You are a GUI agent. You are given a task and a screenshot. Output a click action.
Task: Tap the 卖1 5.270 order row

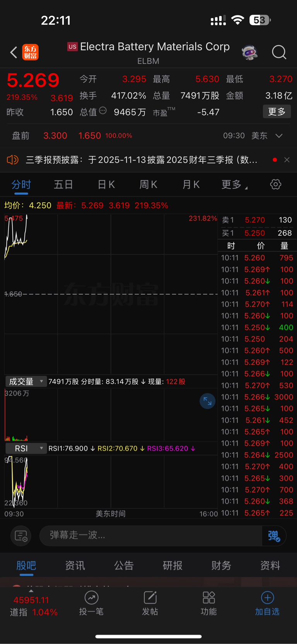pyautogui.click(x=257, y=220)
